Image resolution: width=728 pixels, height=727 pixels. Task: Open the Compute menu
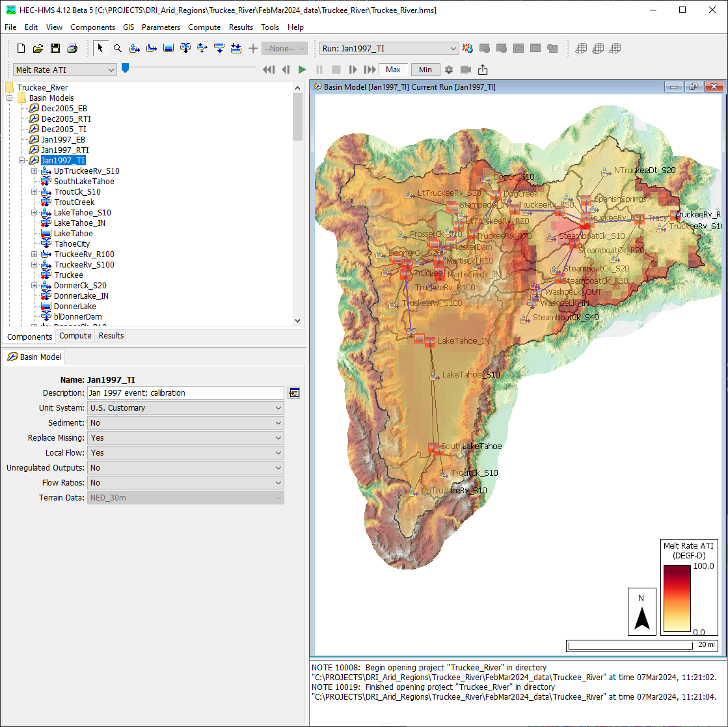point(204,27)
